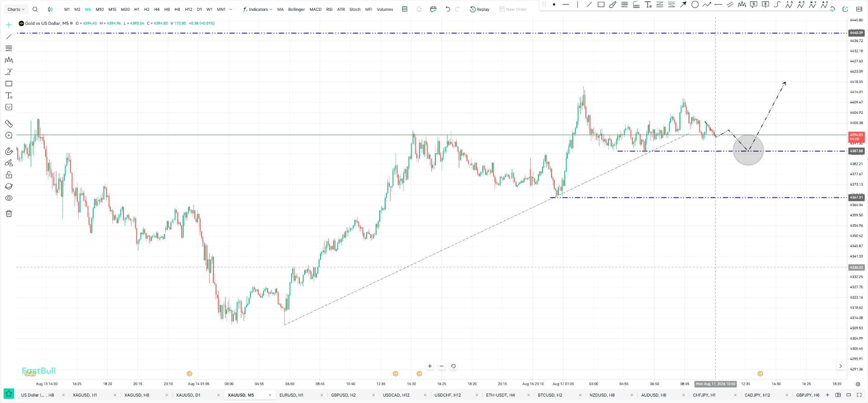Click the zoom-in magnifier tool in sidebar

[9, 136]
